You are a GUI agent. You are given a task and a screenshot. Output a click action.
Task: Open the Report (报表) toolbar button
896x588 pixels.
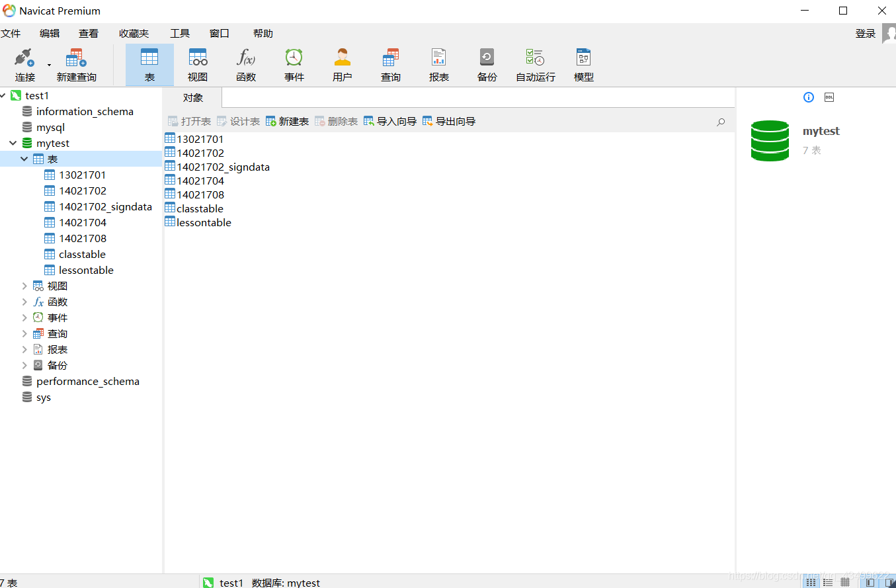pos(439,65)
